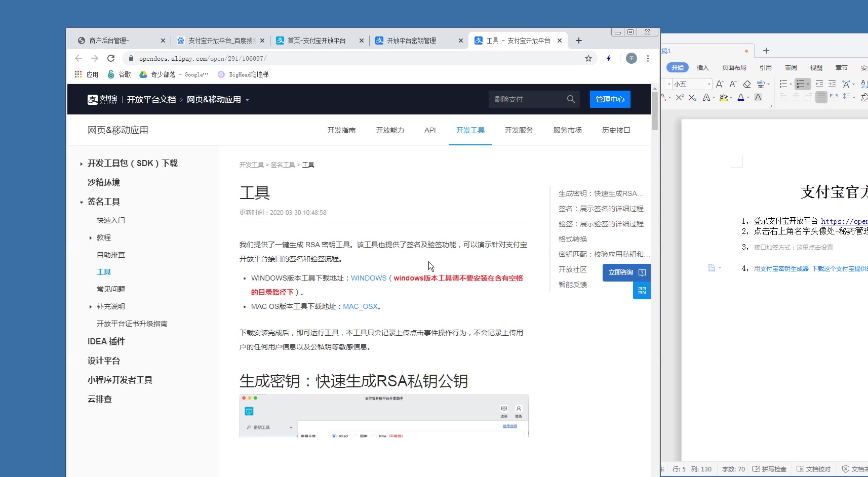Viewport: 868px width, 477px height.
Task: Toggle justify alignment in WPS
Action: pos(821,97)
